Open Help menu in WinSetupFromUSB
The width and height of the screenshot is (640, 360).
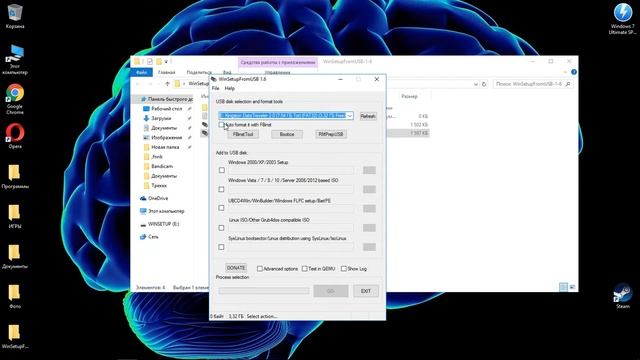tap(230, 88)
